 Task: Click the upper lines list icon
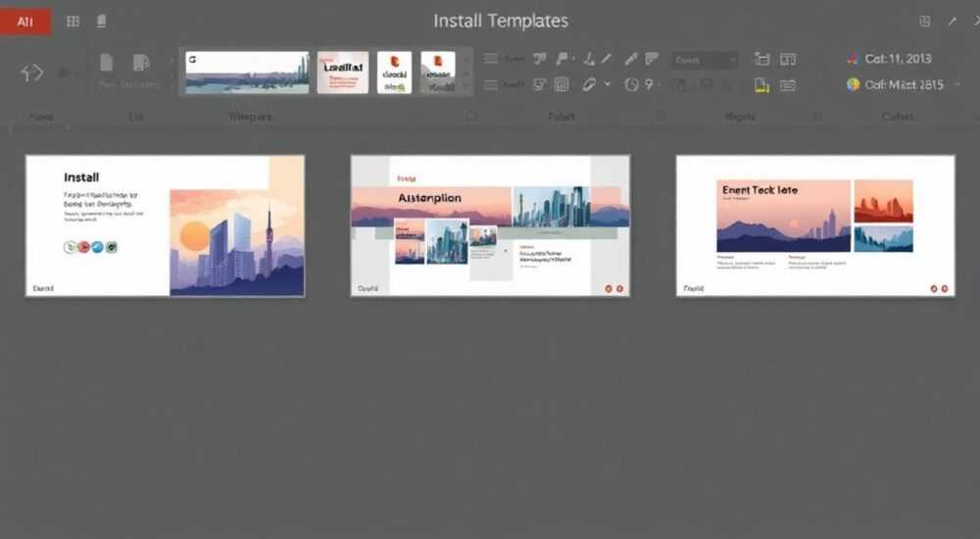pos(491,59)
